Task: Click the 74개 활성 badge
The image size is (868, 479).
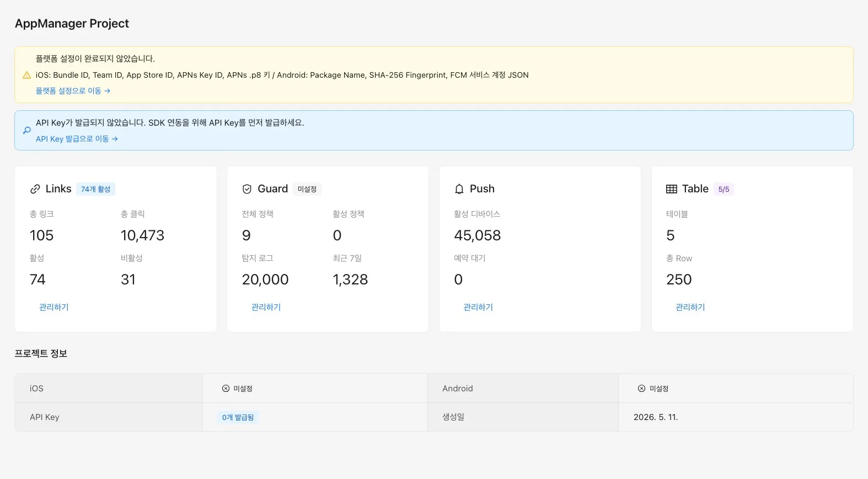Action: click(95, 189)
